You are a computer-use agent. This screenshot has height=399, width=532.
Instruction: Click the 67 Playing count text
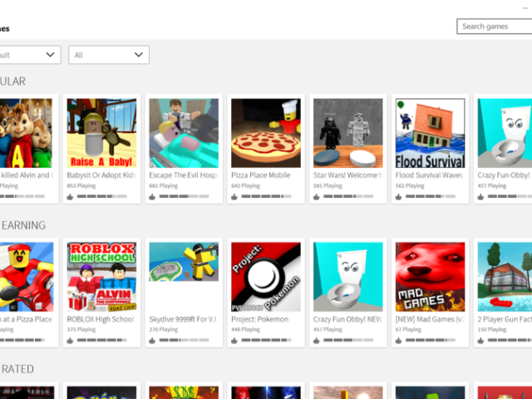click(408, 329)
